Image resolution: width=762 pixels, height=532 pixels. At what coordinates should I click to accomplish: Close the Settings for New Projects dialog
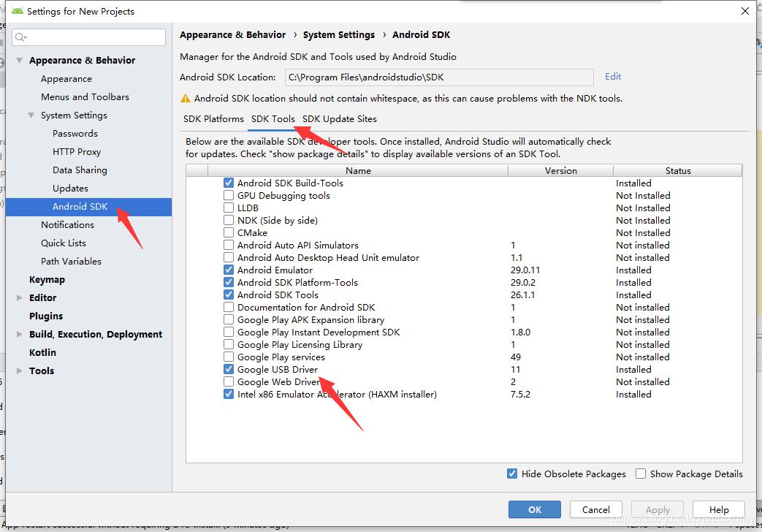(x=745, y=11)
